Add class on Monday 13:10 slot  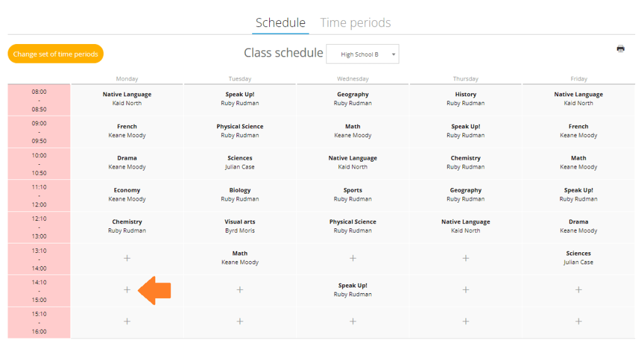click(x=127, y=258)
